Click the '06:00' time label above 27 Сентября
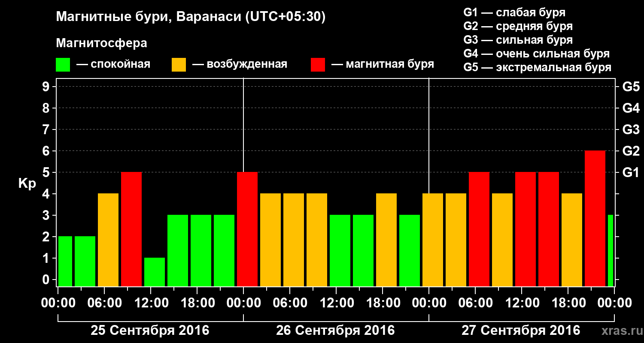 [x=475, y=303]
